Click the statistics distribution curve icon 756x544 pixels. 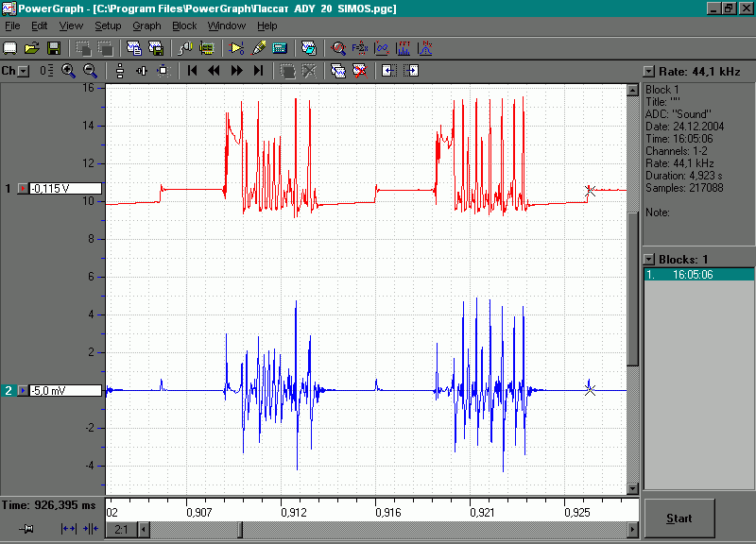pos(424,48)
